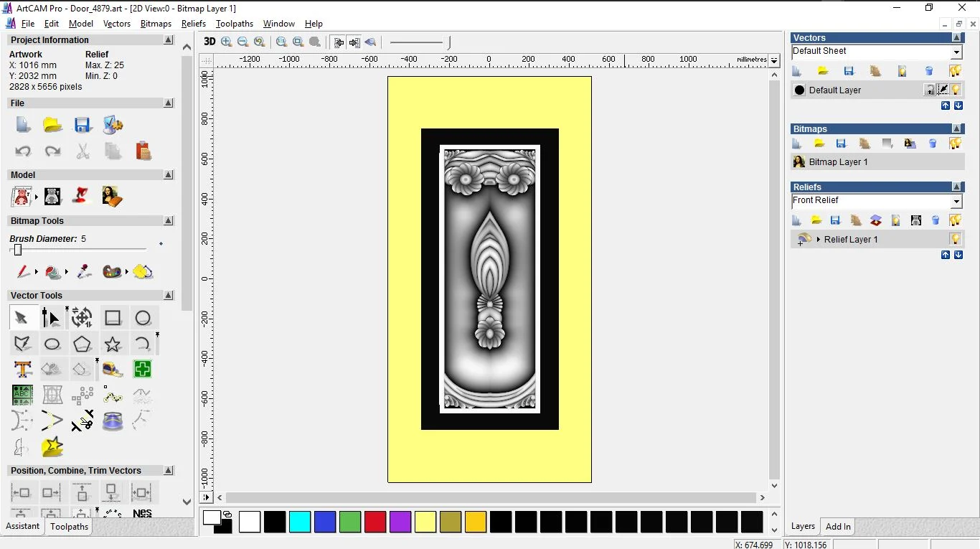
Task: Select the Create Polygon tool
Action: (x=83, y=344)
